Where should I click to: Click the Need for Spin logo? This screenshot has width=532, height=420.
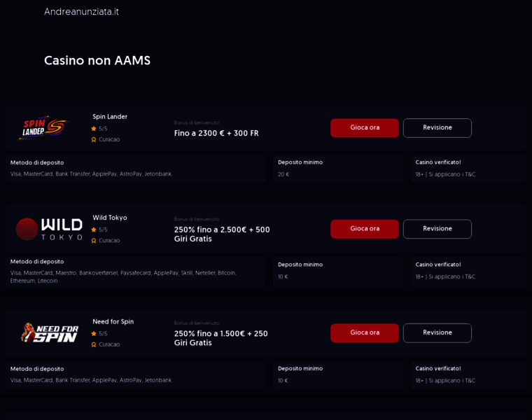click(49, 332)
